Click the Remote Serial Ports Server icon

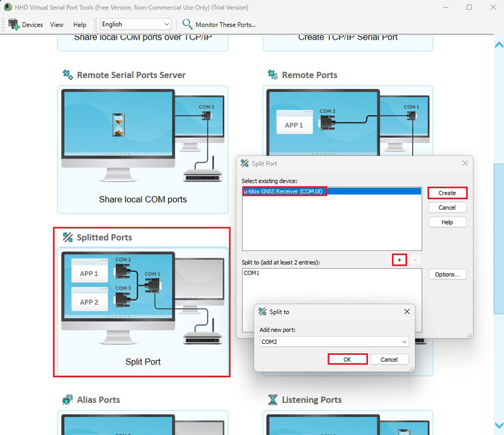click(x=67, y=75)
